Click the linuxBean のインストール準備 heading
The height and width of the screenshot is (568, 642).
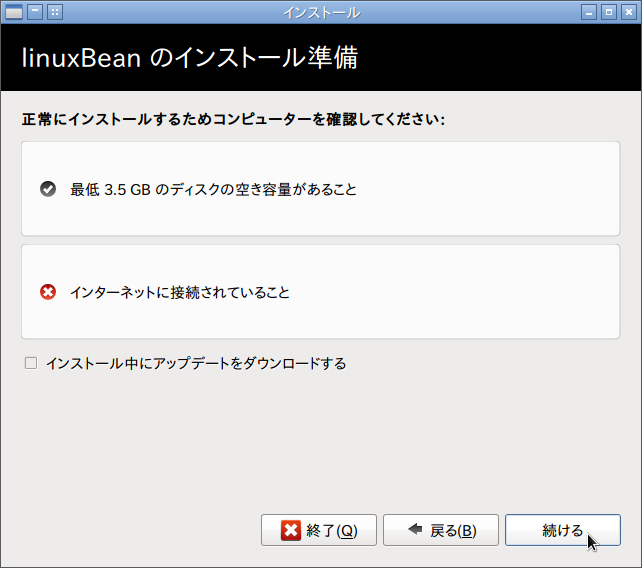pos(190,57)
